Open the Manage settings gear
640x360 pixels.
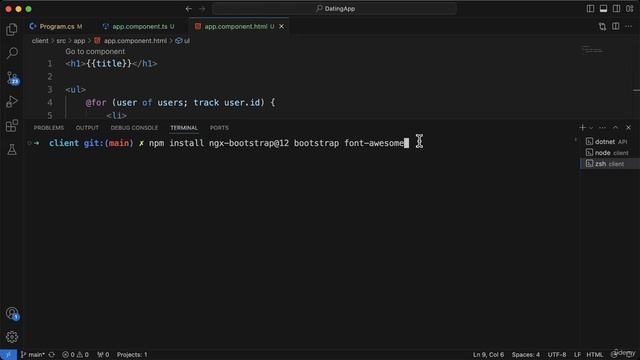pos(12,337)
